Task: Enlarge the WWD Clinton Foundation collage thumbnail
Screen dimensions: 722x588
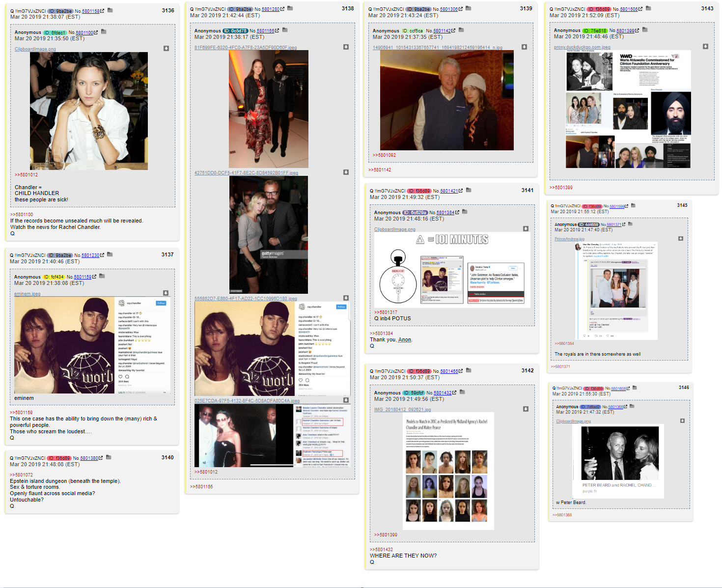Action: [x=628, y=109]
